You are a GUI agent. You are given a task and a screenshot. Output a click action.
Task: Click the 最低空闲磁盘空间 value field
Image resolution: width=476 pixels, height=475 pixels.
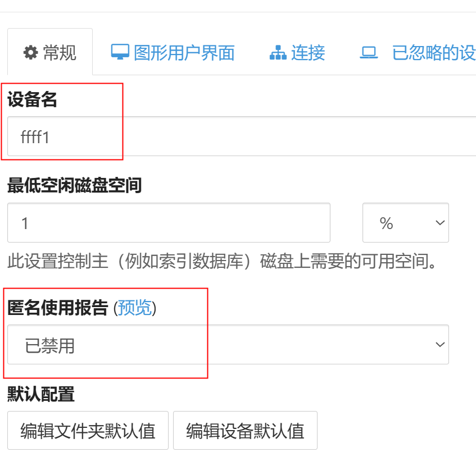pyautogui.click(x=169, y=223)
